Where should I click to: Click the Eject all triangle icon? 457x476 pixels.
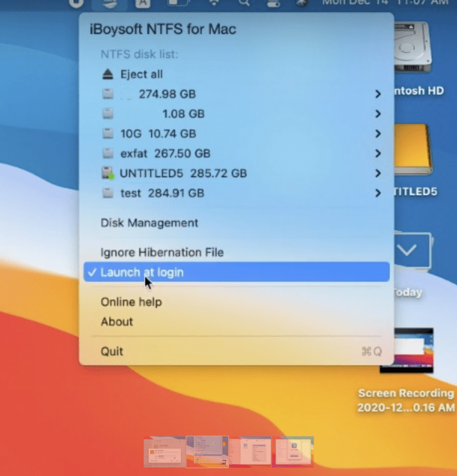click(108, 74)
